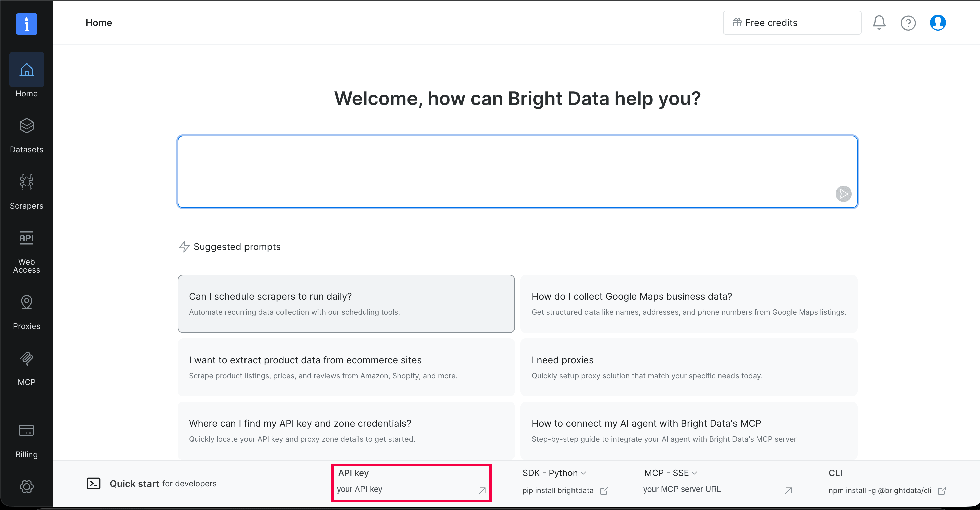Click 'your API key' text

[x=359, y=489]
